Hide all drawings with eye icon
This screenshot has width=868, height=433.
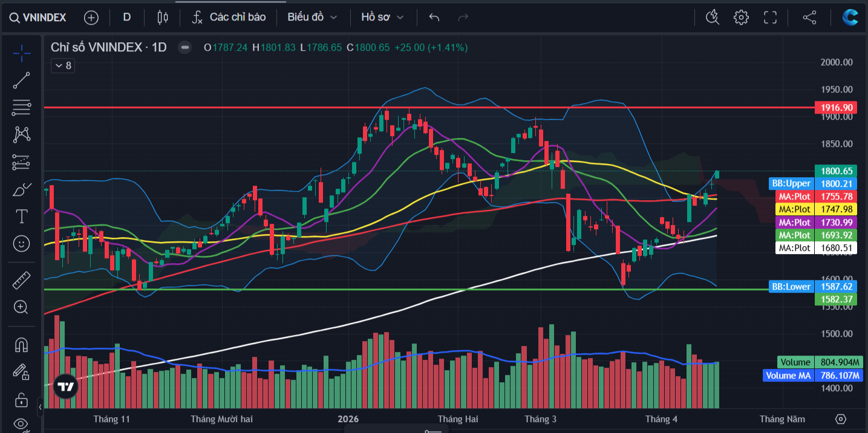22,424
